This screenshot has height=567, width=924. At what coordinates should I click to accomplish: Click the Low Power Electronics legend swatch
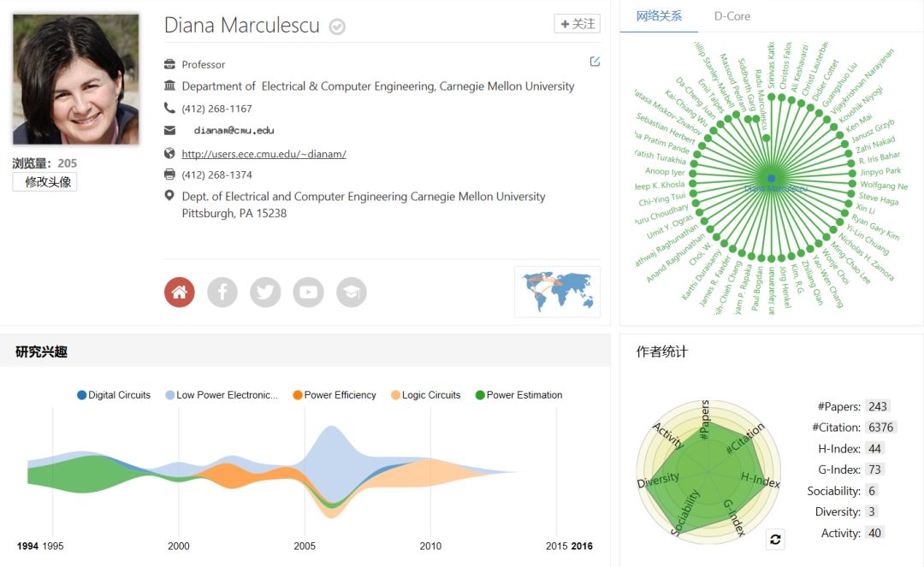coord(170,395)
